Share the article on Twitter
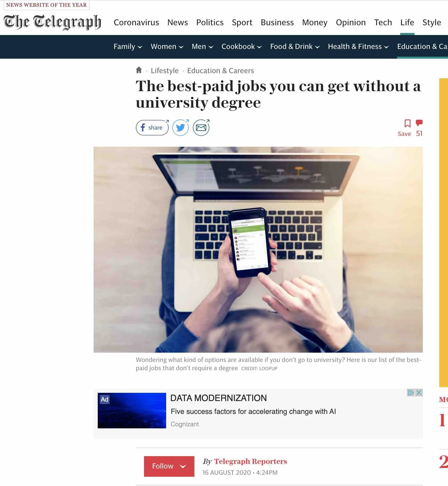 pos(181,127)
